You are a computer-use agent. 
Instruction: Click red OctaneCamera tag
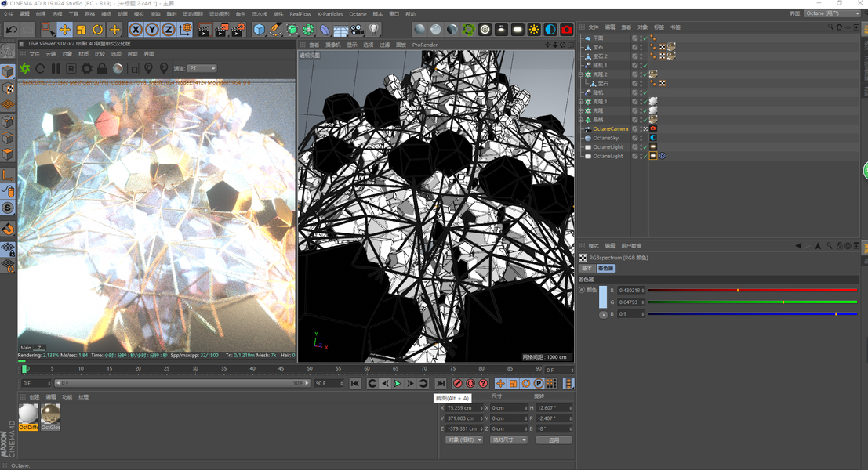pos(653,128)
